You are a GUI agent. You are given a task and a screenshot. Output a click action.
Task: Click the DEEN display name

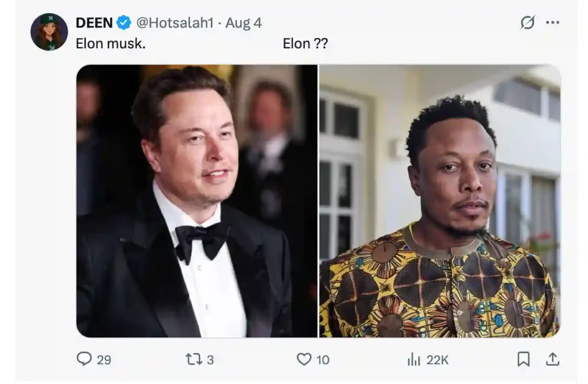click(x=94, y=23)
